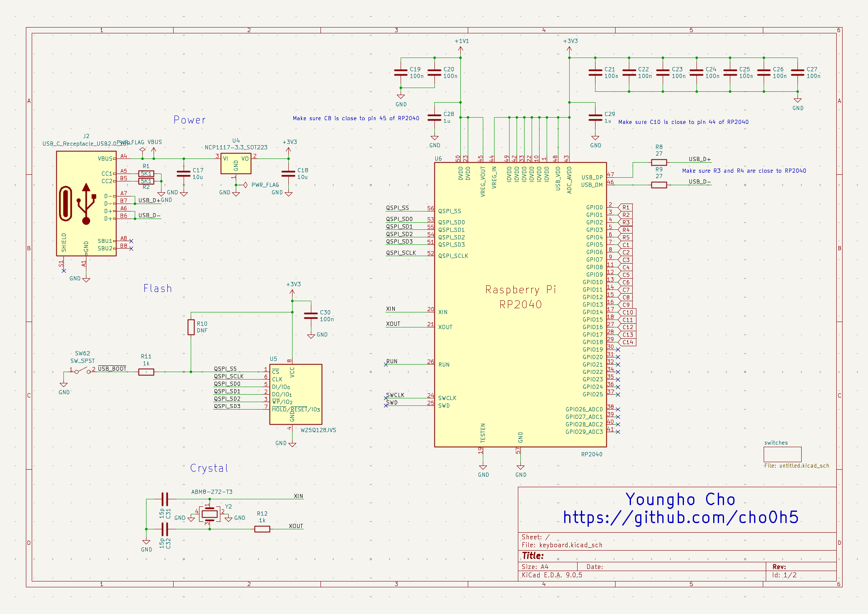Select the W25Q128JVS flash chip U5
This screenshot has height=614, width=868.
coord(295,394)
